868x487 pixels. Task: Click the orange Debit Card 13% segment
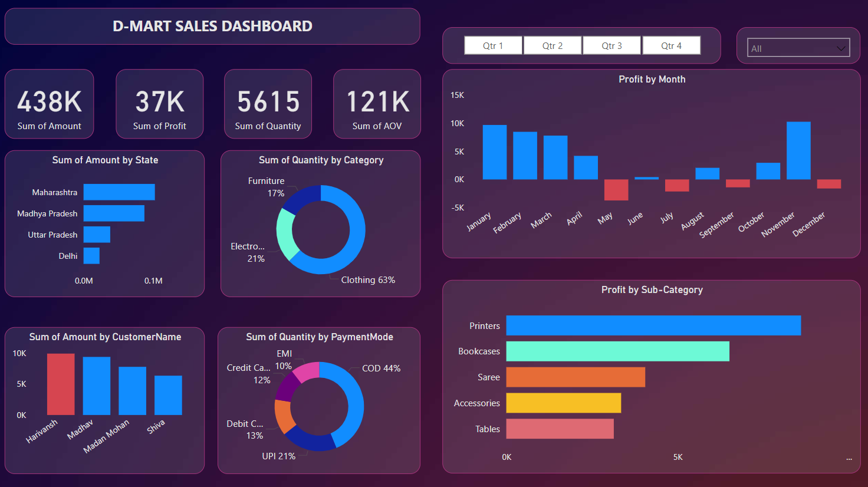click(284, 417)
